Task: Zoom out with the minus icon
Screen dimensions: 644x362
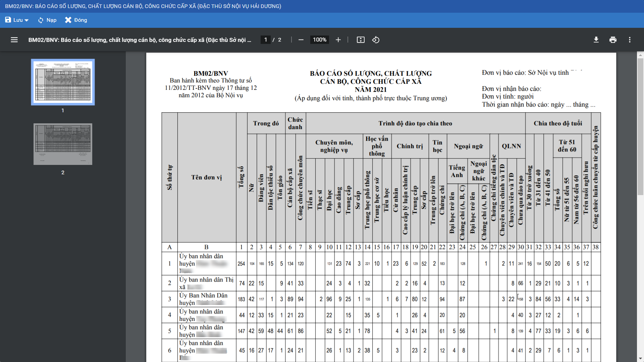Action: point(301,40)
